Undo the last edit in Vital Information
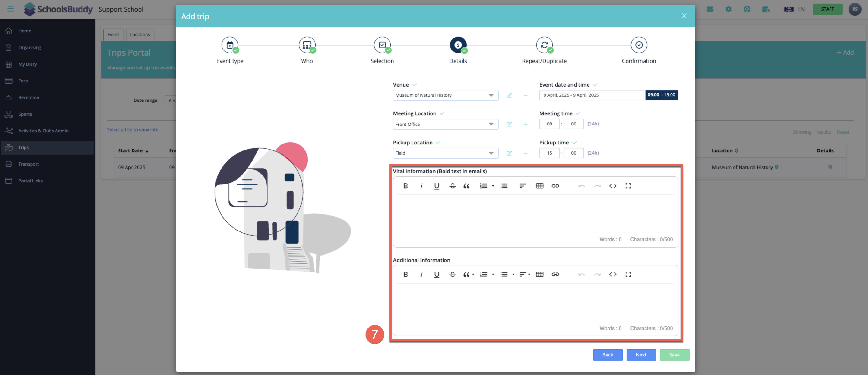The height and width of the screenshot is (375, 868). click(581, 186)
